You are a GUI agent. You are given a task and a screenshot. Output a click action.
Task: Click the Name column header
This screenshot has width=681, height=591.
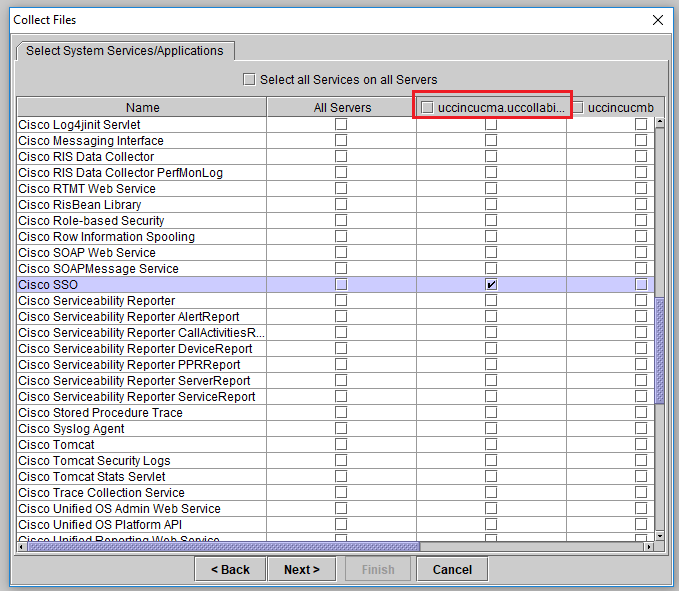point(142,107)
